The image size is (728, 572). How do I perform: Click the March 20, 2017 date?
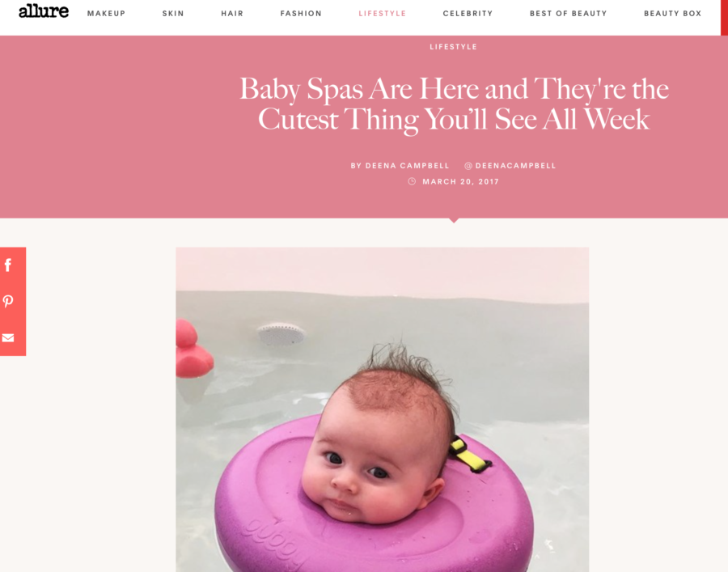(460, 181)
